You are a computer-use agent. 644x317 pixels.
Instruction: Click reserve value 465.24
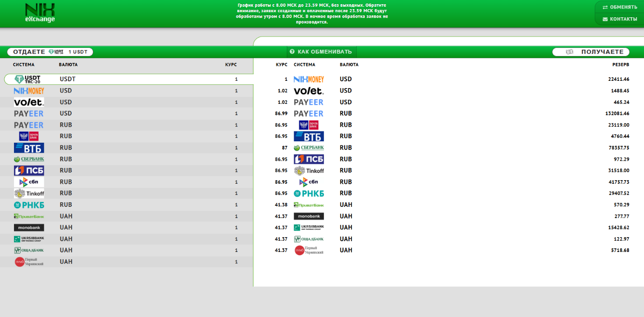tap(621, 102)
